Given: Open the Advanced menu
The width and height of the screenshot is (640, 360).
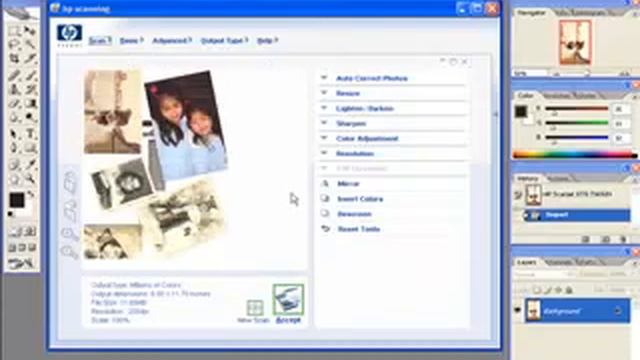Looking at the screenshot, I should click(172, 40).
